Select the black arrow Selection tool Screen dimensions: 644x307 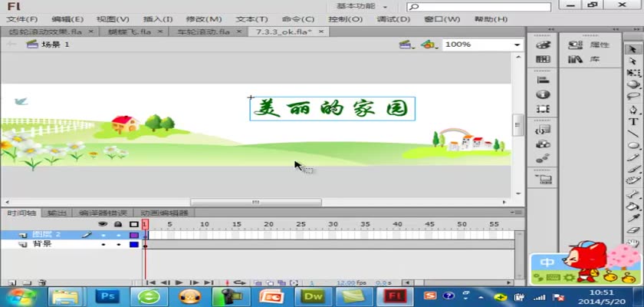point(633,48)
